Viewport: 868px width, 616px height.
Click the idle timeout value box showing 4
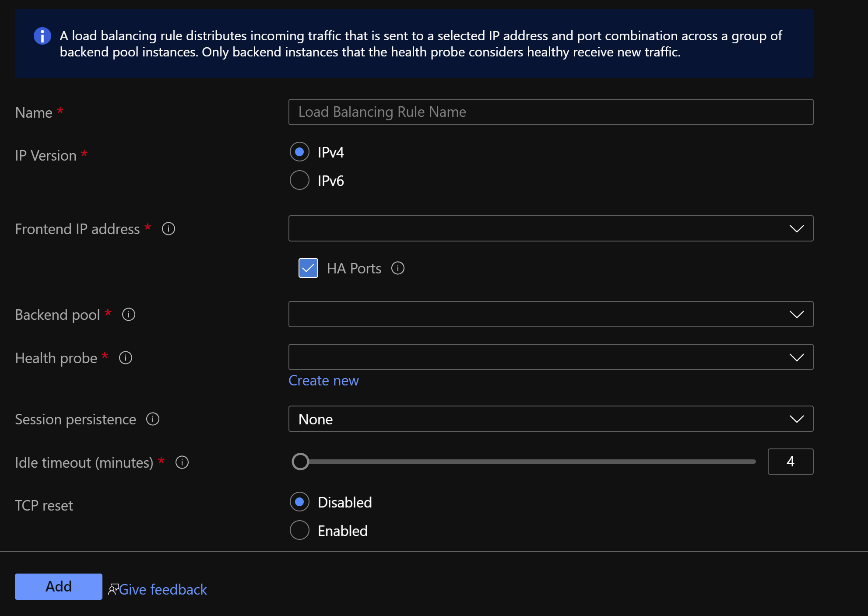tap(790, 461)
